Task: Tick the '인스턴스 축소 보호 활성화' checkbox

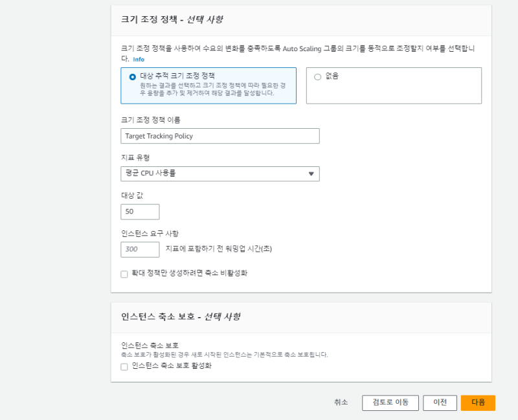Action: pyautogui.click(x=124, y=366)
